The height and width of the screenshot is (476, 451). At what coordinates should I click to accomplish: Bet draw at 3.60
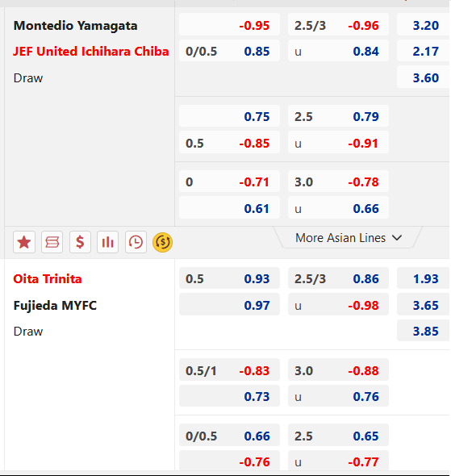click(423, 77)
